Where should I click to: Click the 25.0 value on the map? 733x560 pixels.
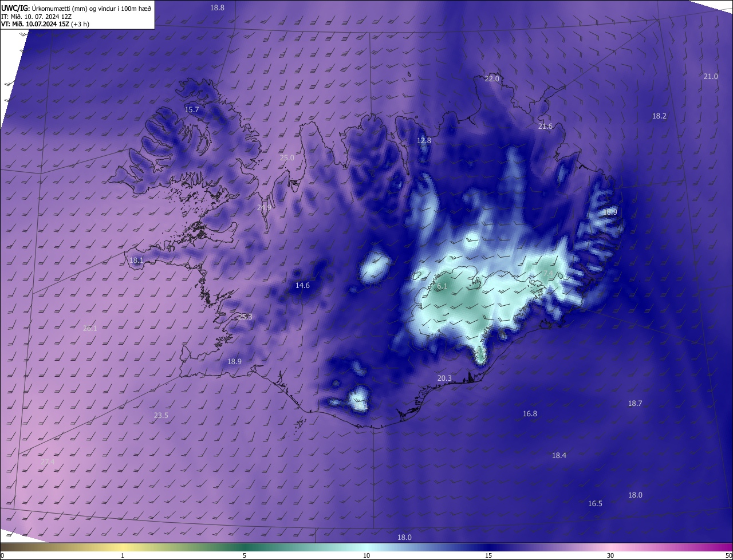click(286, 157)
